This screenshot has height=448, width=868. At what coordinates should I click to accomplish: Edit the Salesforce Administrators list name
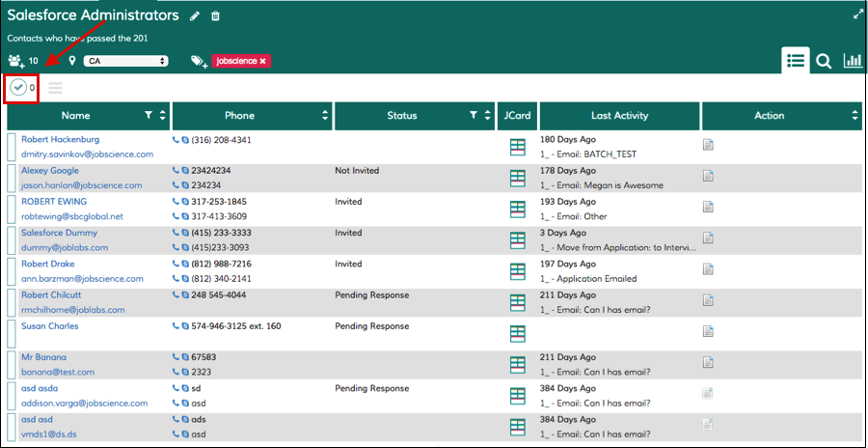(x=194, y=16)
